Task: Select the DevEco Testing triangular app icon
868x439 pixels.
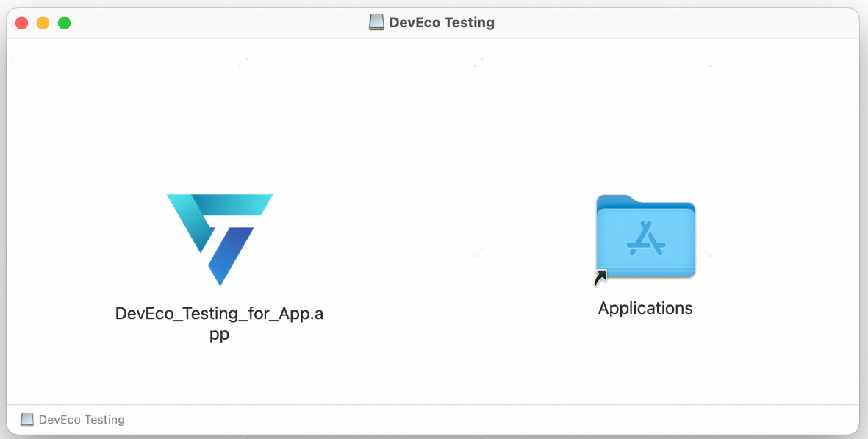Action: point(219,238)
